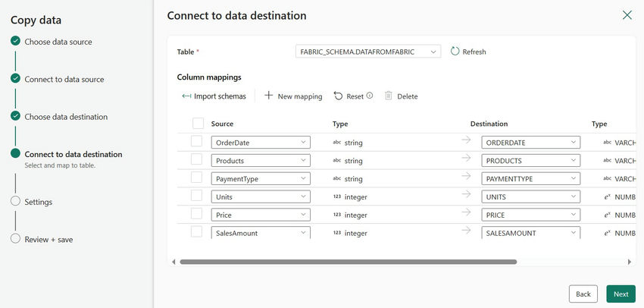Check the OrderDate row checkbox
644x308 pixels.
[x=197, y=142]
